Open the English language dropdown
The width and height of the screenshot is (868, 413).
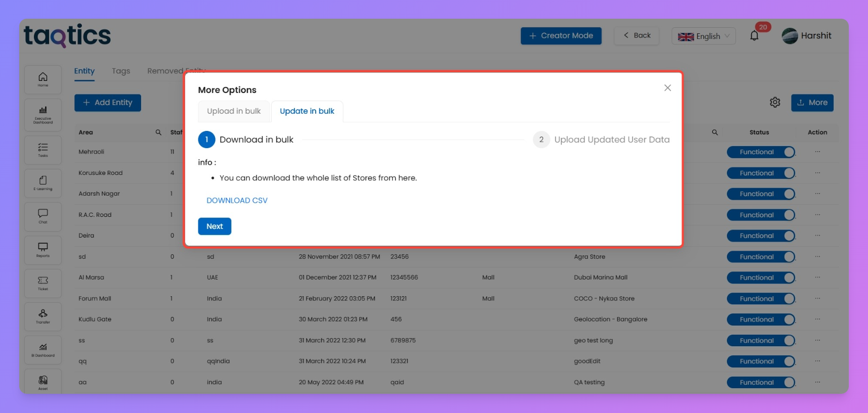click(x=703, y=36)
